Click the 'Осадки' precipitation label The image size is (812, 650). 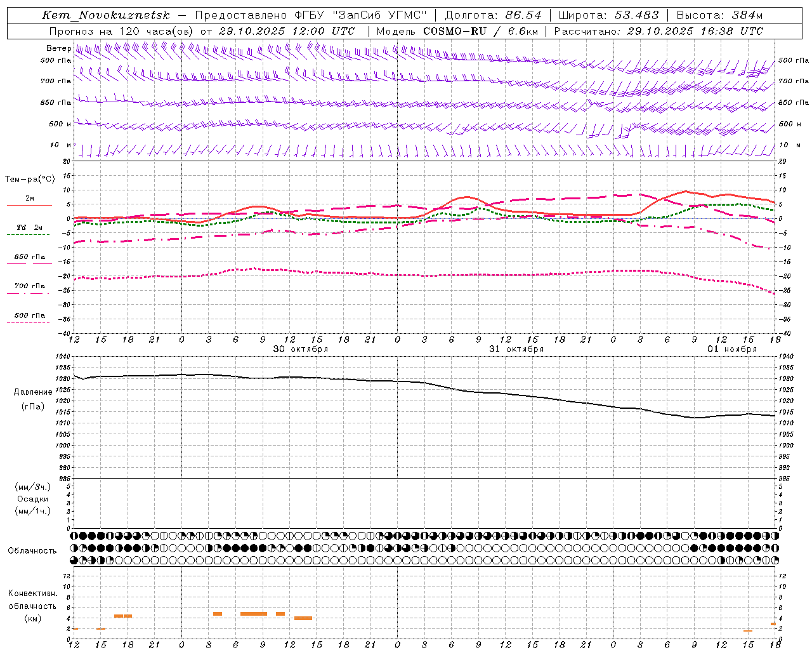33,499
